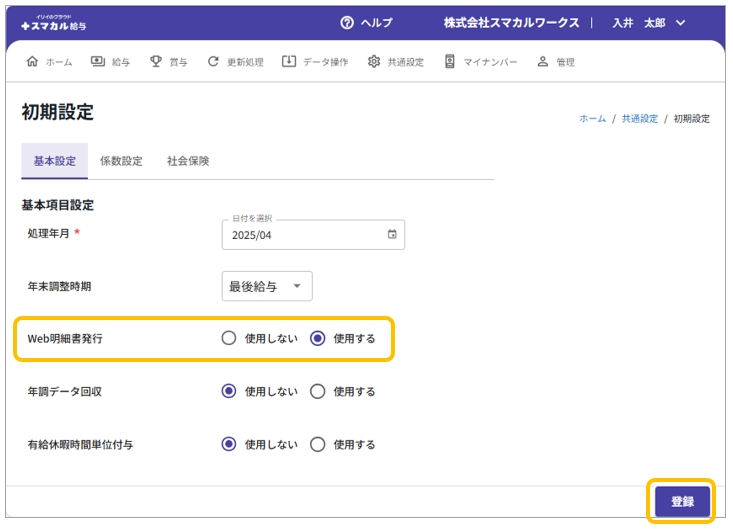Click the 賞与 trophy icon
This screenshot has height=530, width=733.
click(156, 62)
